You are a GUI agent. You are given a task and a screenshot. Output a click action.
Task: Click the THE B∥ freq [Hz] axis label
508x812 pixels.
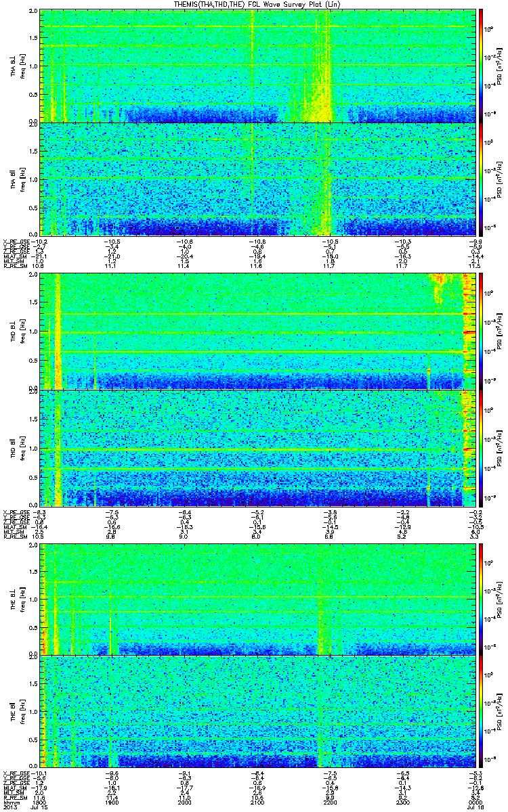22,711
